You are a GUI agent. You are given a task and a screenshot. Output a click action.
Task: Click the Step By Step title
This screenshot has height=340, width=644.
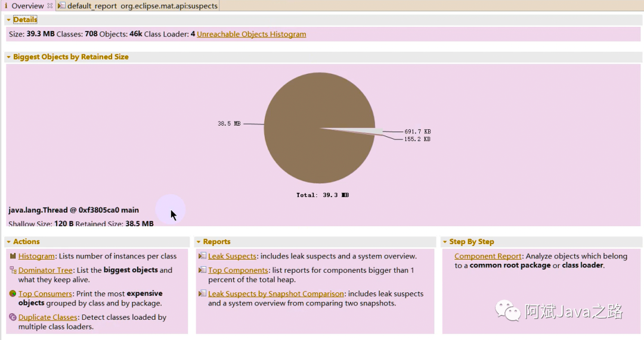coord(472,242)
